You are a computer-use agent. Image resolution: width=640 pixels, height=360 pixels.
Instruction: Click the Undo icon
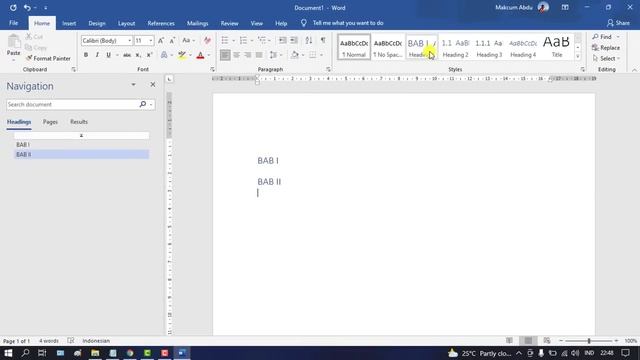pyautogui.click(x=27, y=7)
